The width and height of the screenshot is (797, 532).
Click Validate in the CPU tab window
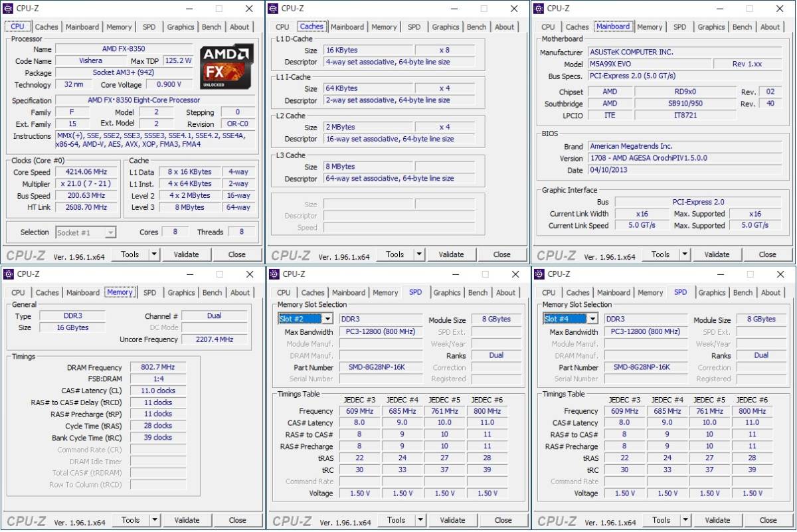pyautogui.click(x=186, y=254)
